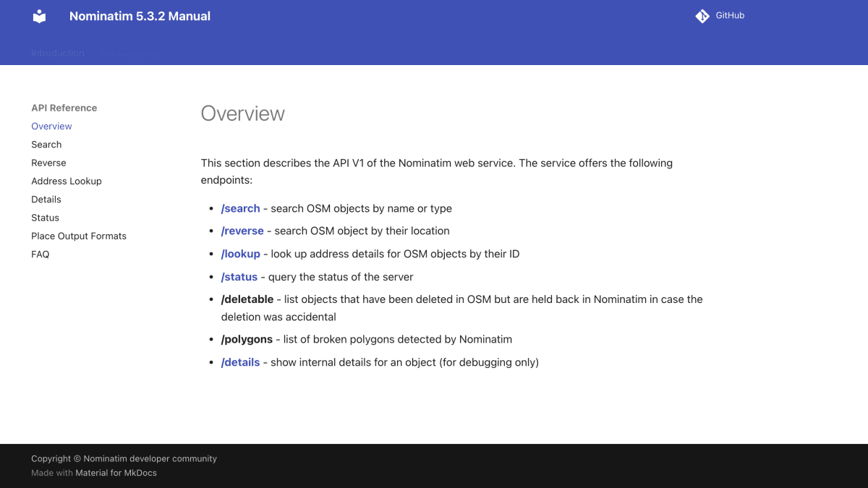Open Address Lookup in the sidebar
868x488 pixels.
tap(67, 181)
